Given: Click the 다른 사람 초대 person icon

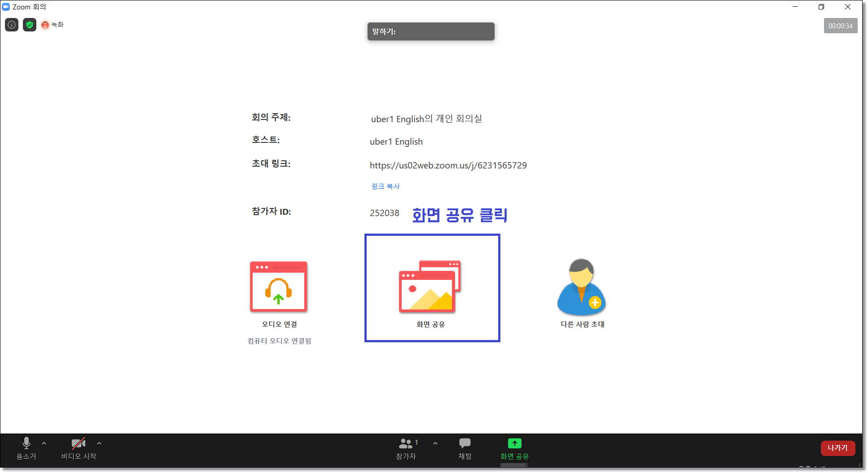Looking at the screenshot, I should click(x=582, y=287).
